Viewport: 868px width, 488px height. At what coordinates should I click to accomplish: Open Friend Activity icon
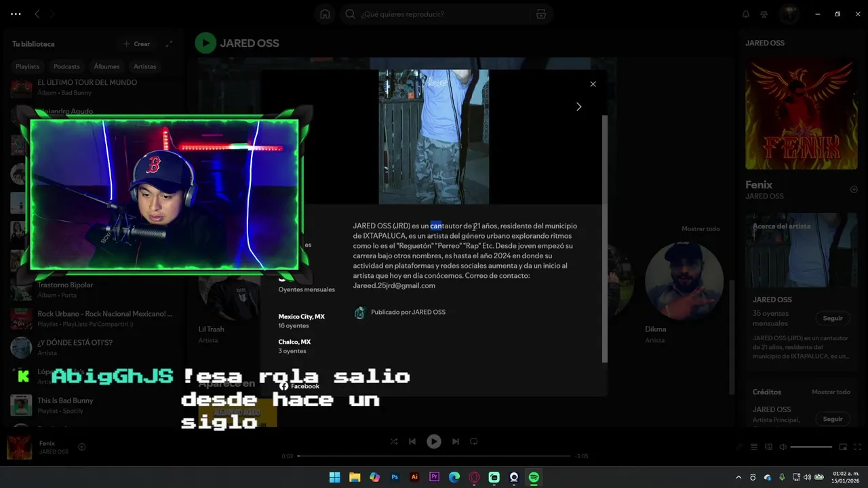click(x=764, y=14)
